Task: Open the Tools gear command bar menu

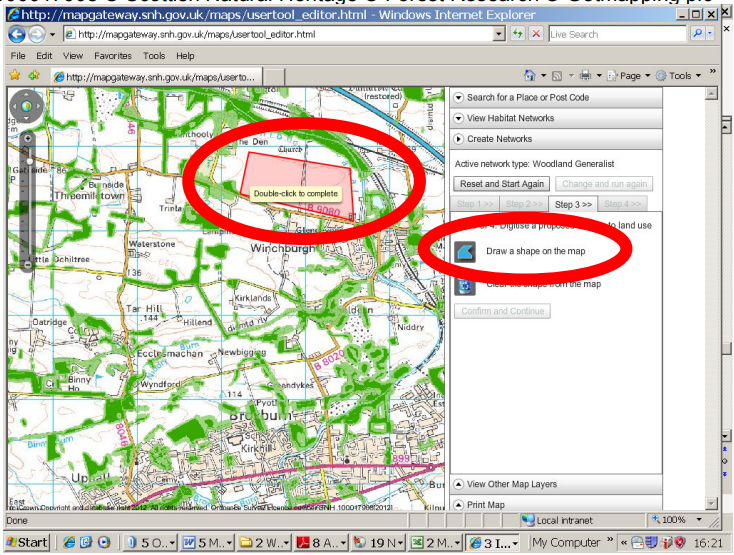Action: [x=678, y=75]
